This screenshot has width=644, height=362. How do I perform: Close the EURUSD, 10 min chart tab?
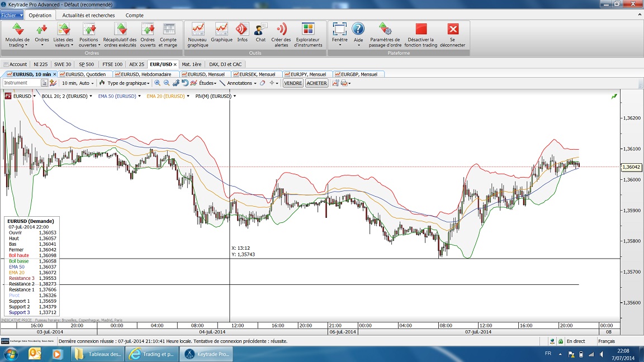pyautogui.click(x=55, y=74)
